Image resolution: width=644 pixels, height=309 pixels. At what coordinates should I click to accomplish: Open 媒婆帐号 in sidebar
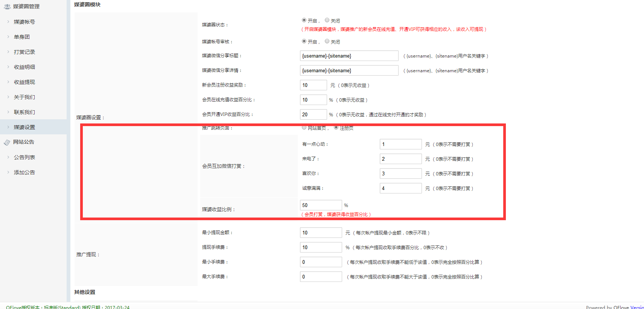pos(24,22)
